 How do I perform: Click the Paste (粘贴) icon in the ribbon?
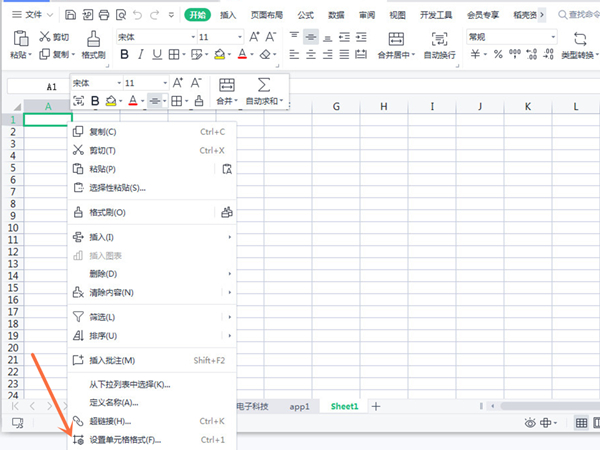(x=20, y=38)
